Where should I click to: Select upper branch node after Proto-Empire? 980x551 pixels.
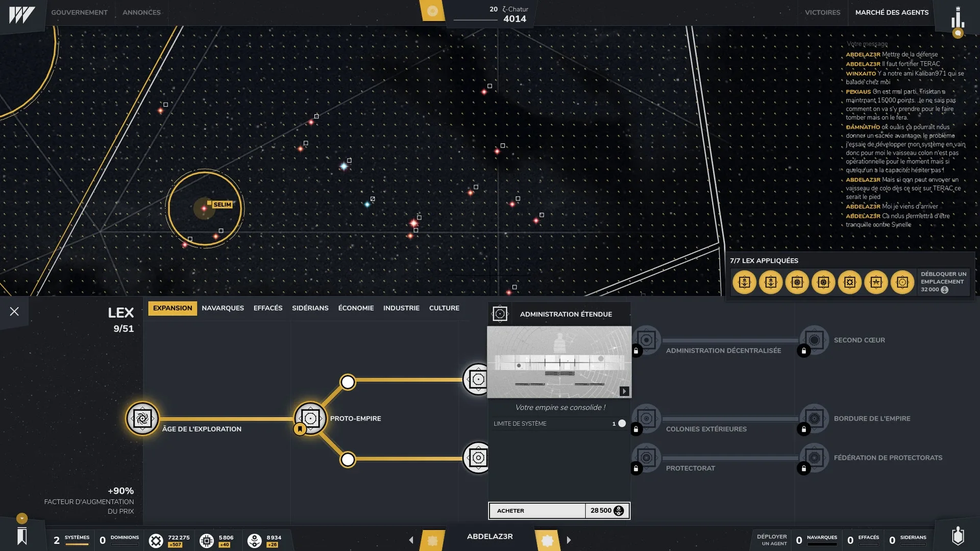(x=348, y=382)
